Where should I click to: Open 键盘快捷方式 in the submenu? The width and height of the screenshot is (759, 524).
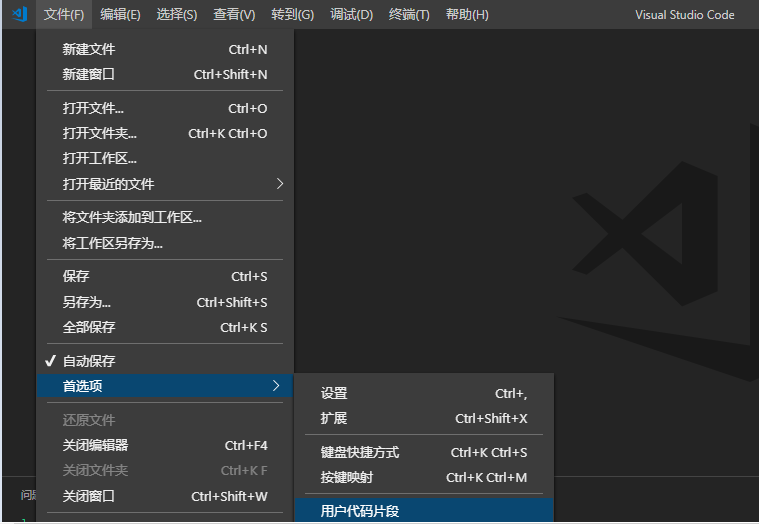click(424, 452)
